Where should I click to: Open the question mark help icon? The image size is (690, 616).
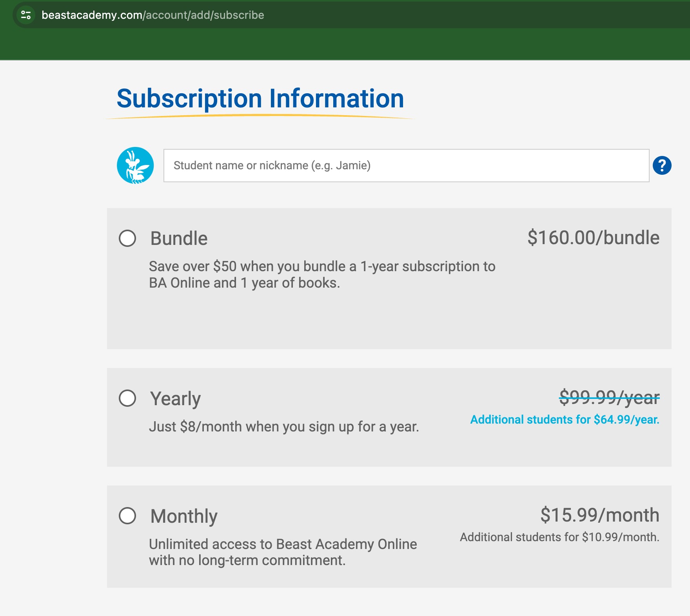[662, 165]
